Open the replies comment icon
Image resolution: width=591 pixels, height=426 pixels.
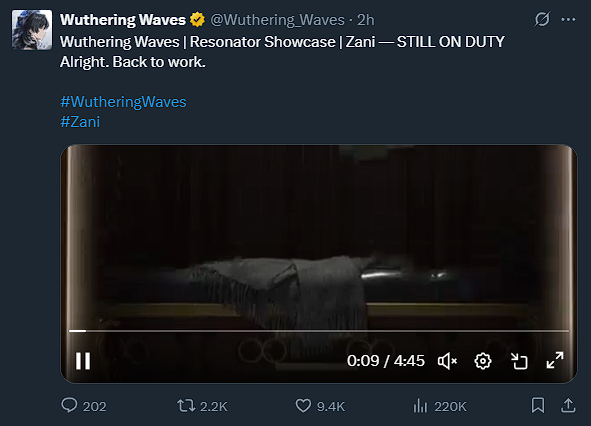pyautogui.click(x=69, y=406)
